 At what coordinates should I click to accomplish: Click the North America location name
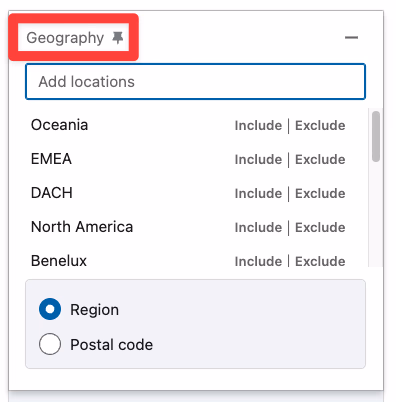coord(82,227)
